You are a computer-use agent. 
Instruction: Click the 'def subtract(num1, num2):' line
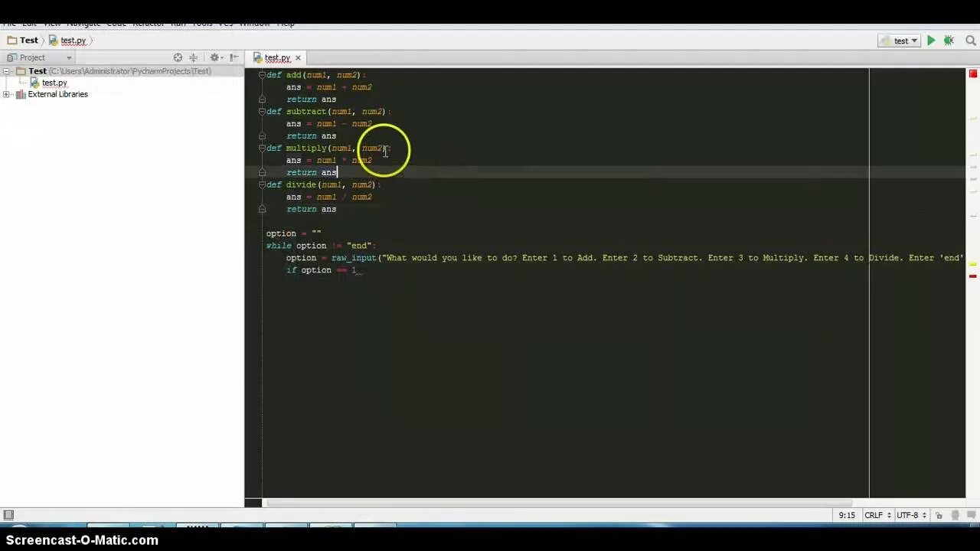click(x=328, y=112)
